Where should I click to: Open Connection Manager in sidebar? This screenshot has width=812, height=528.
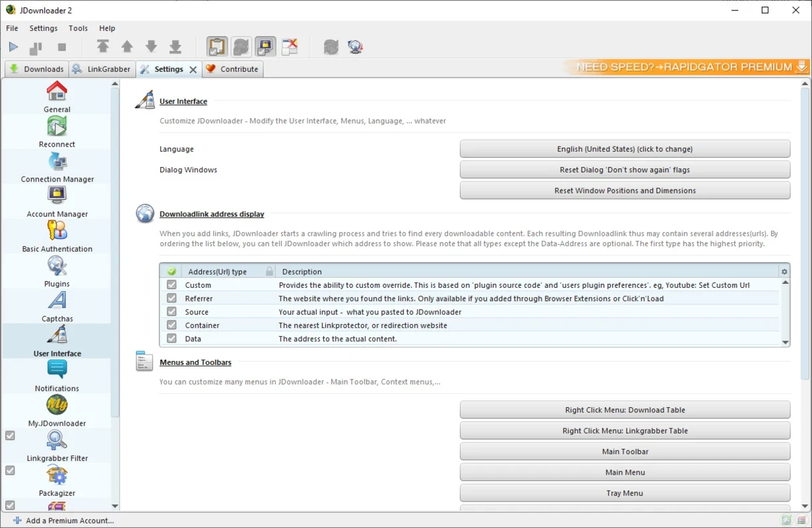[x=57, y=167]
